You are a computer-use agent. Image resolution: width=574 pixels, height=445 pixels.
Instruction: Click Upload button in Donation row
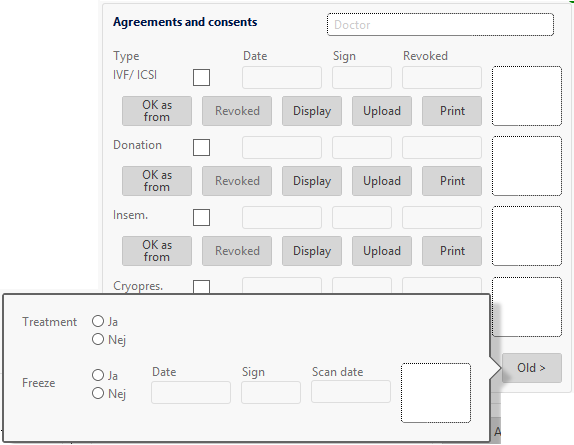[x=382, y=181]
